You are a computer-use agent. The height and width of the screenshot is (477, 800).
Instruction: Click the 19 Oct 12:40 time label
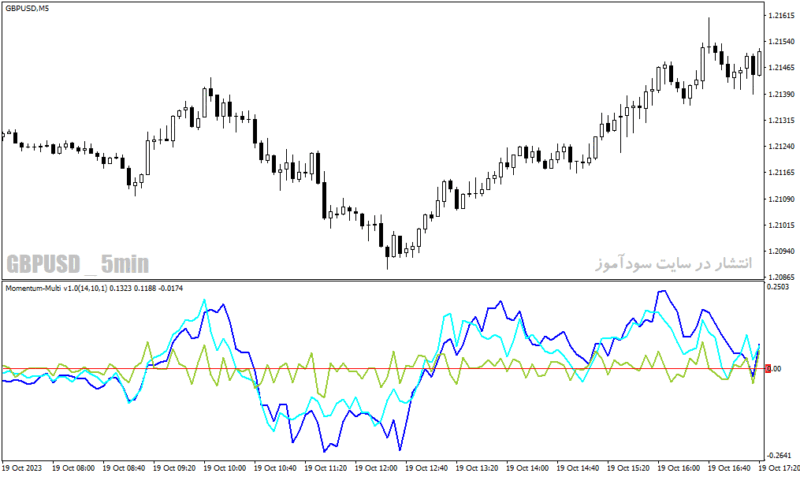tap(427, 468)
